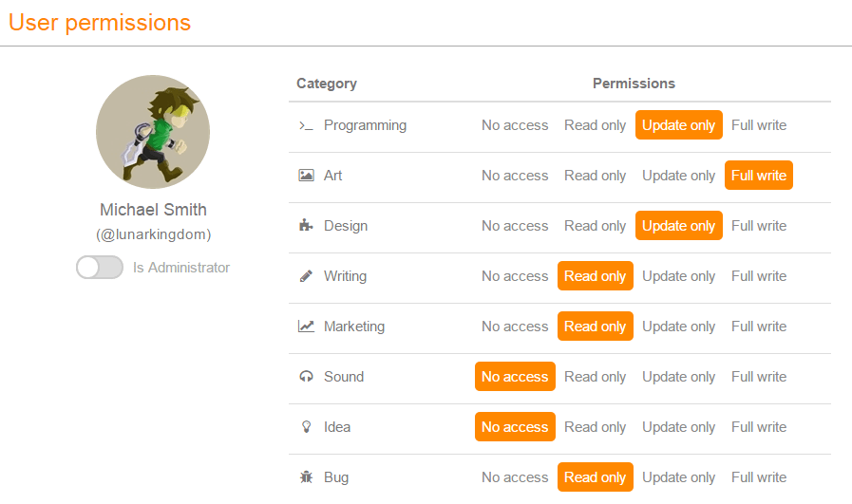Viewport: 852px width, 504px height.
Task: Choose Read only for Design
Action: point(595,226)
